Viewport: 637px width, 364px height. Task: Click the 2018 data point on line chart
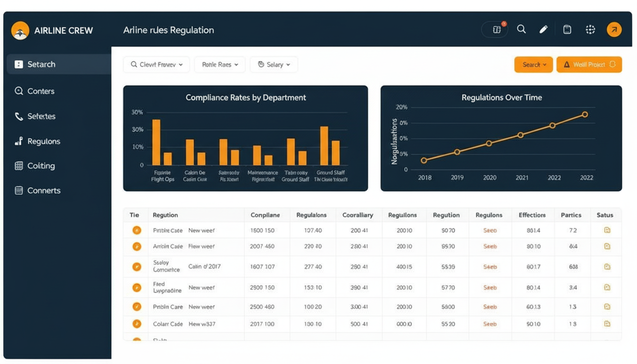click(424, 160)
